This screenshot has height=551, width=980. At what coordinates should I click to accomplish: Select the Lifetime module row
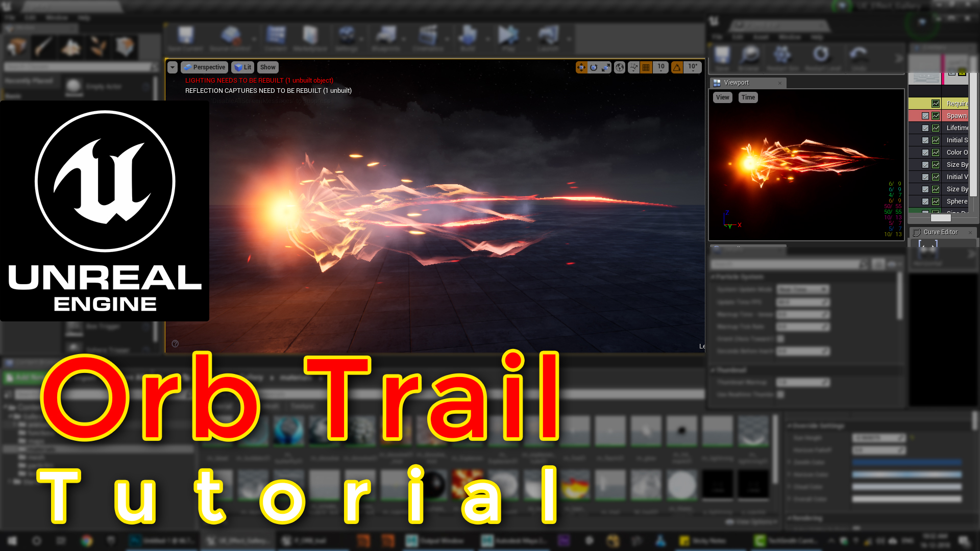pos(939,128)
